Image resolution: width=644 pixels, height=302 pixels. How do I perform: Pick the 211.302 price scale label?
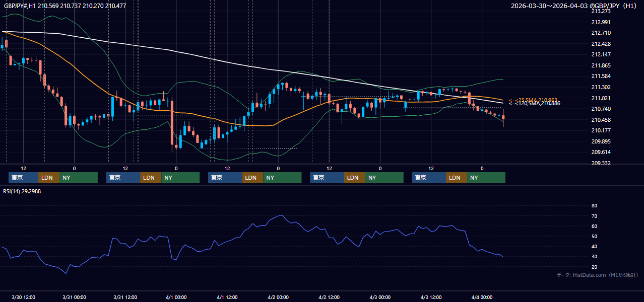[601, 87]
